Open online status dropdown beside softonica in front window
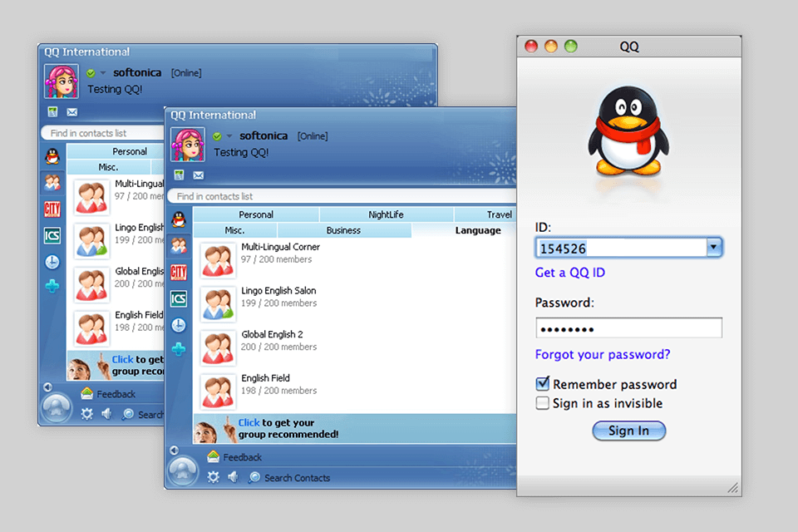This screenshot has height=532, width=798. (229, 136)
